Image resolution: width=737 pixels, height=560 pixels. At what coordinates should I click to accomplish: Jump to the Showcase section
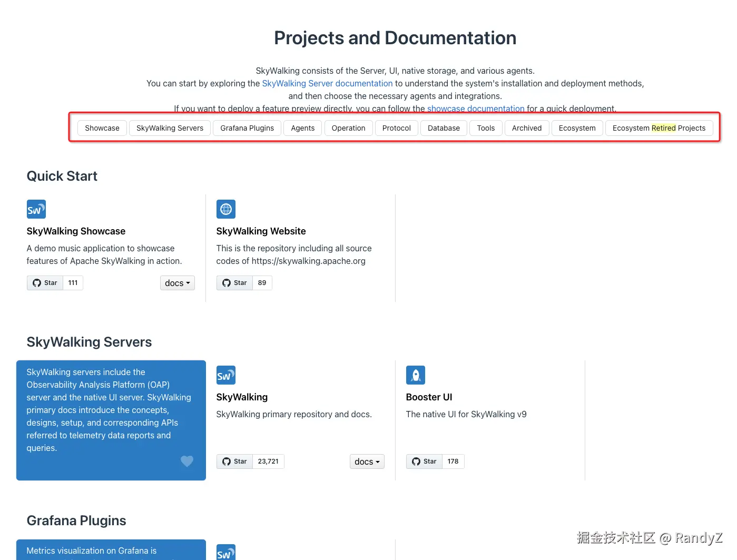102,128
